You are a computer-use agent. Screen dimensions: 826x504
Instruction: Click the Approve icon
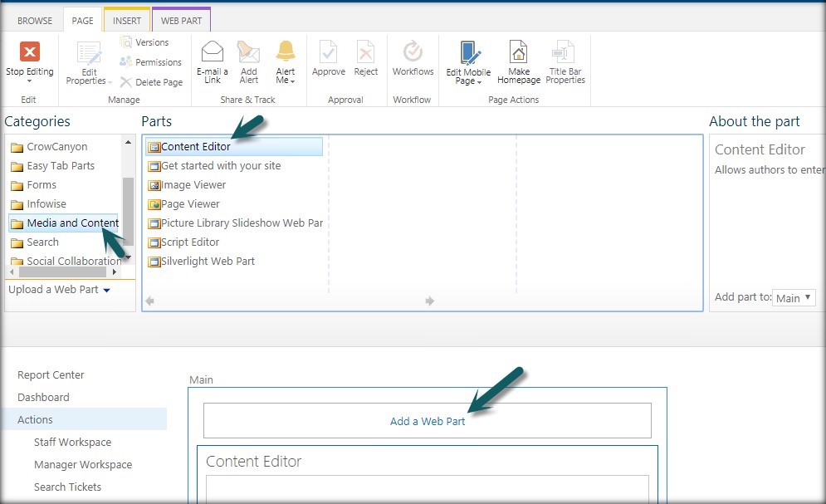tap(328, 51)
